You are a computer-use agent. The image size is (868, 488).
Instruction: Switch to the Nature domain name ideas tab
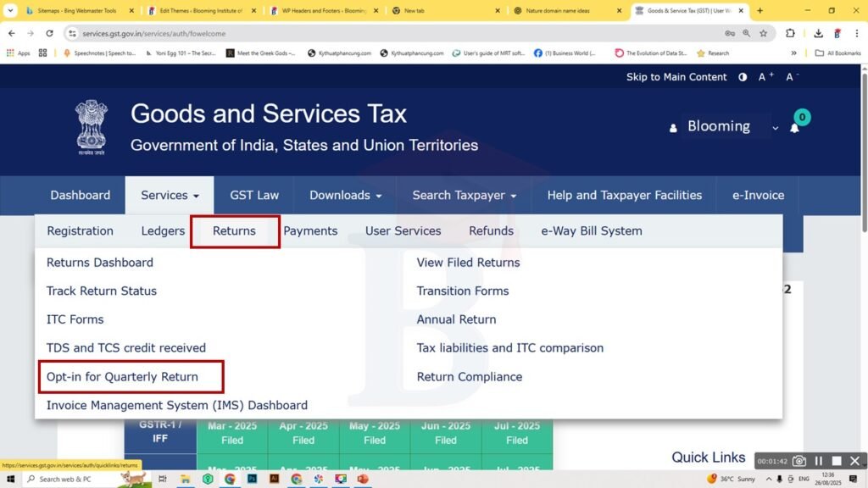558,10
